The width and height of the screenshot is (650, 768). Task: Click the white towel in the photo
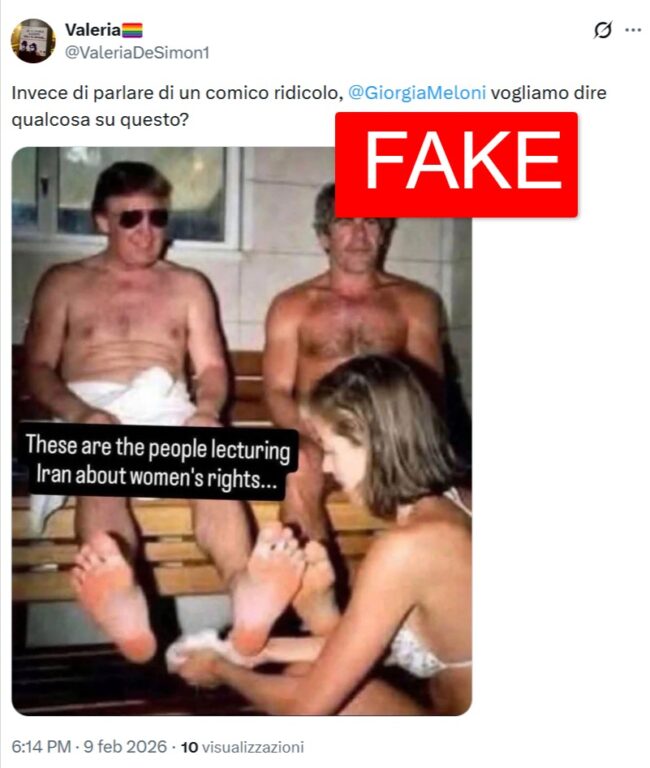[x=137, y=397]
